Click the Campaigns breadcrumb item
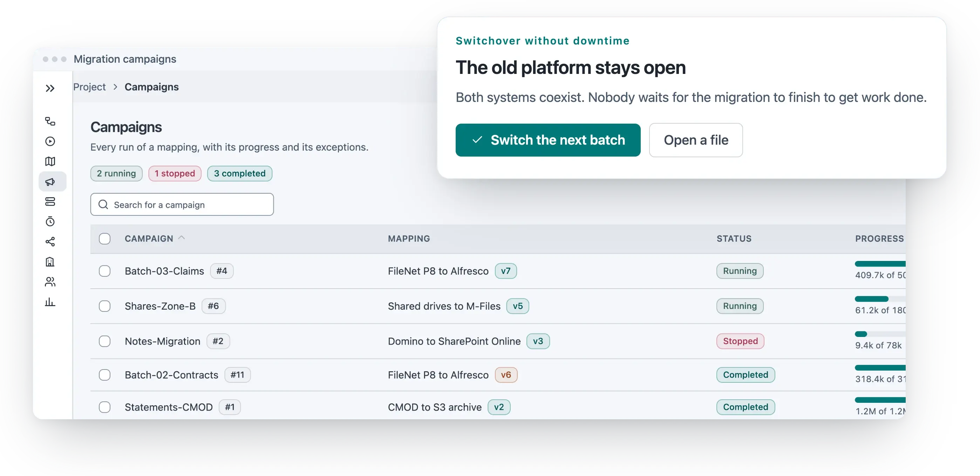Screen dimensions: 980x476 (x=151, y=87)
